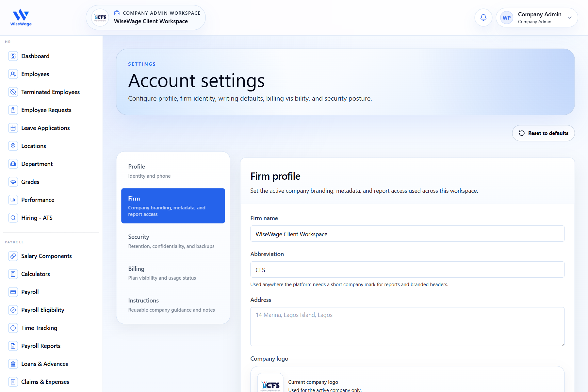Click the Grades icon
The image size is (588, 392).
click(13, 182)
